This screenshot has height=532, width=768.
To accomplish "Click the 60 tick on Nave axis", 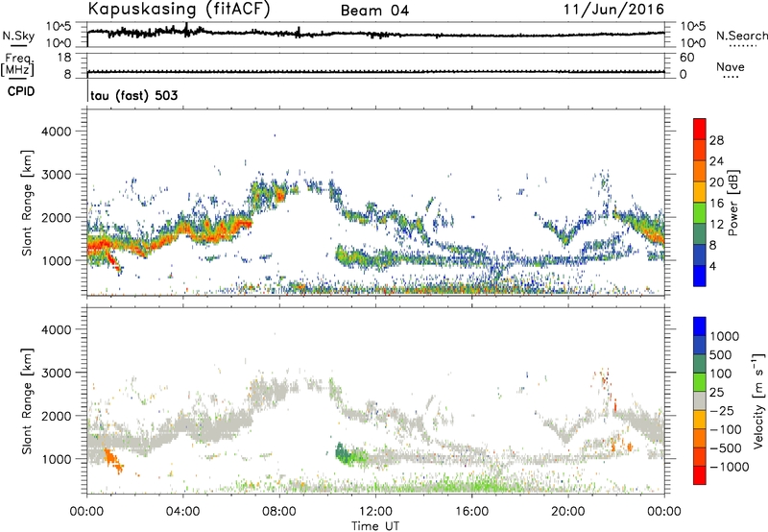I will 686,58.
